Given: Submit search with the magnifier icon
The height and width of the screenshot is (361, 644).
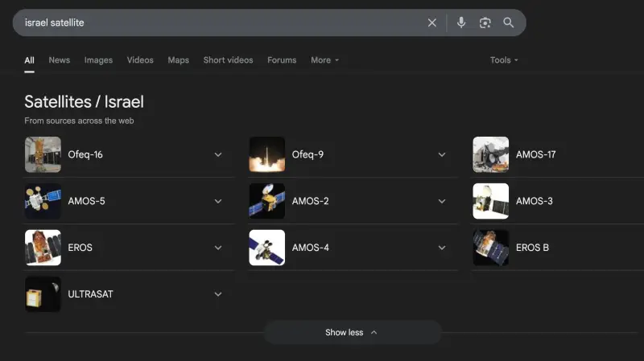Looking at the screenshot, I should click(x=509, y=23).
